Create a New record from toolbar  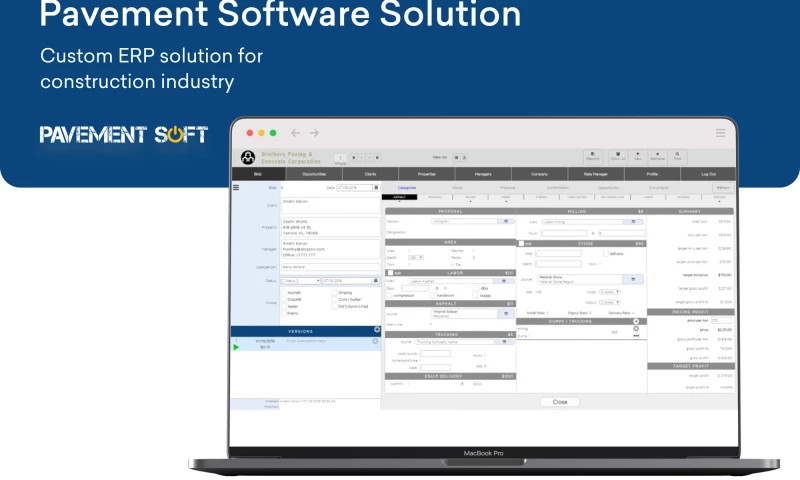click(638, 157)
